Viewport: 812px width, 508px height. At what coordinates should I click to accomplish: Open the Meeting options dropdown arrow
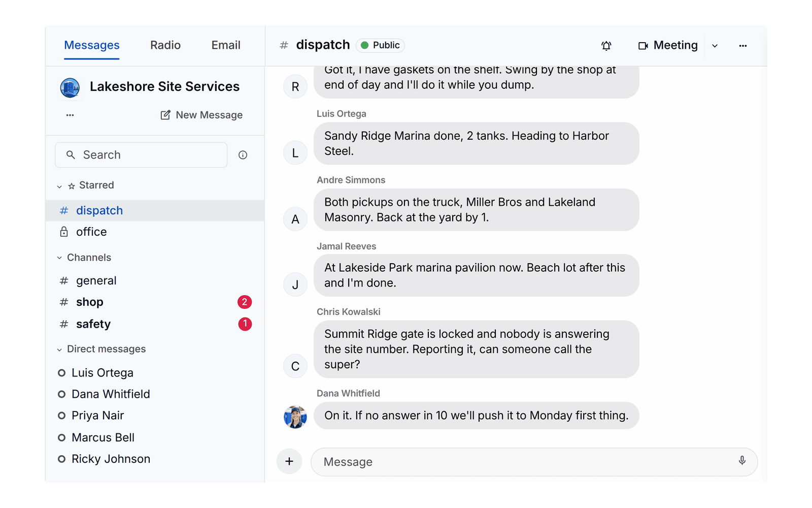715,46
